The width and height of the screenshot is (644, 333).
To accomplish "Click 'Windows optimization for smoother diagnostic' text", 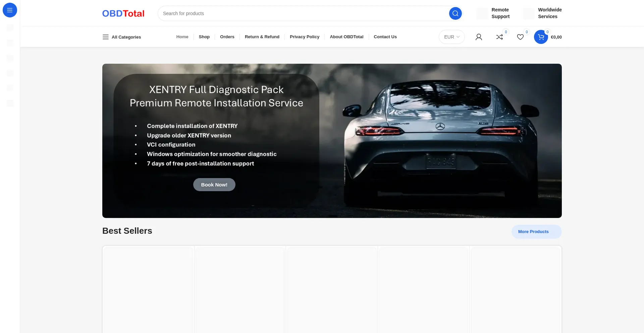I will coord(212,154).
